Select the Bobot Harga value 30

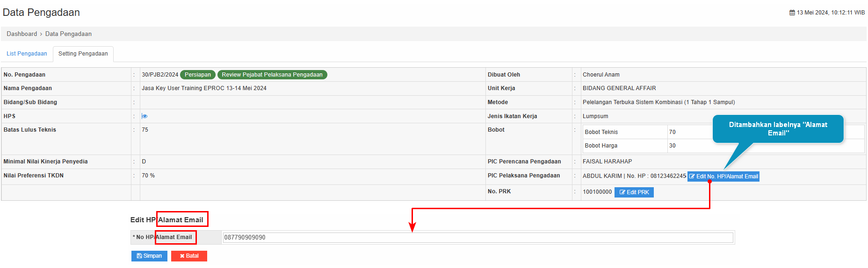pos(672,146)
